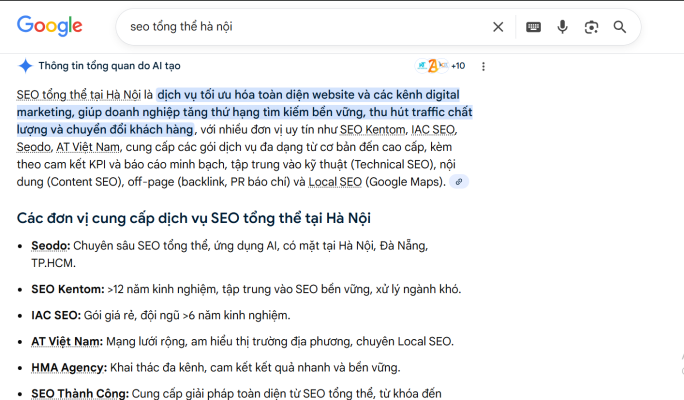
Task: Open the IAC SEO link in paragraph
Action: point(432,130)
